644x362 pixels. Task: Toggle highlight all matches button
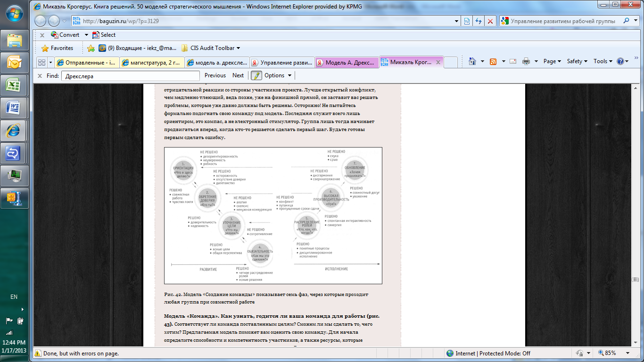(x=256, y=75)
